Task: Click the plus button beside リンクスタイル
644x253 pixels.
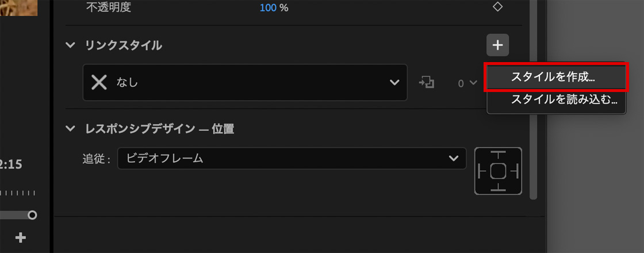Action: pyautogui.click(x=498, y=45)
